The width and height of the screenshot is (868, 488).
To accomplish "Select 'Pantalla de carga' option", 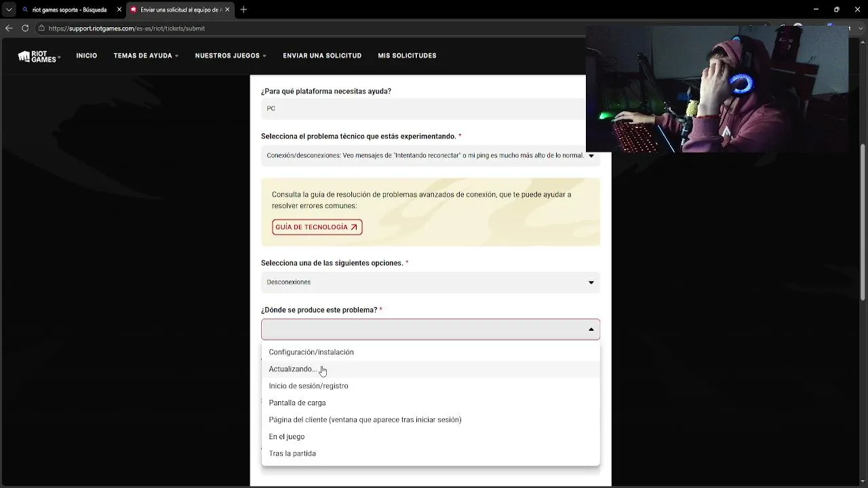I will (431, 403).
